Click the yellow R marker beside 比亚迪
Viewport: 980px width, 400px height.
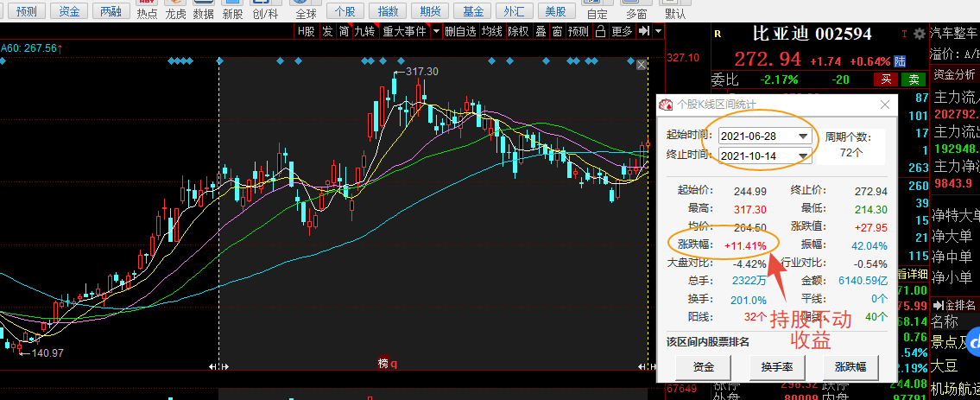click(718, 34)
